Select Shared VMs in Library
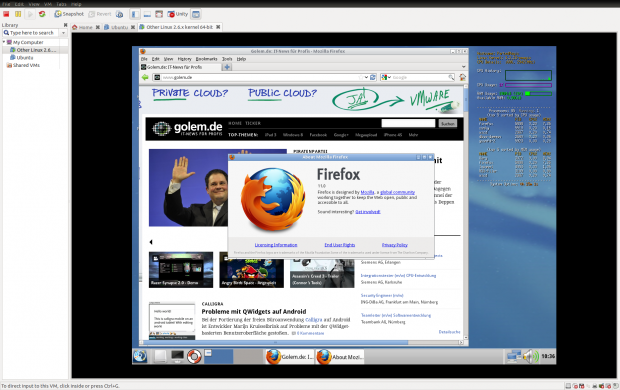 click(x=23, y=65)
